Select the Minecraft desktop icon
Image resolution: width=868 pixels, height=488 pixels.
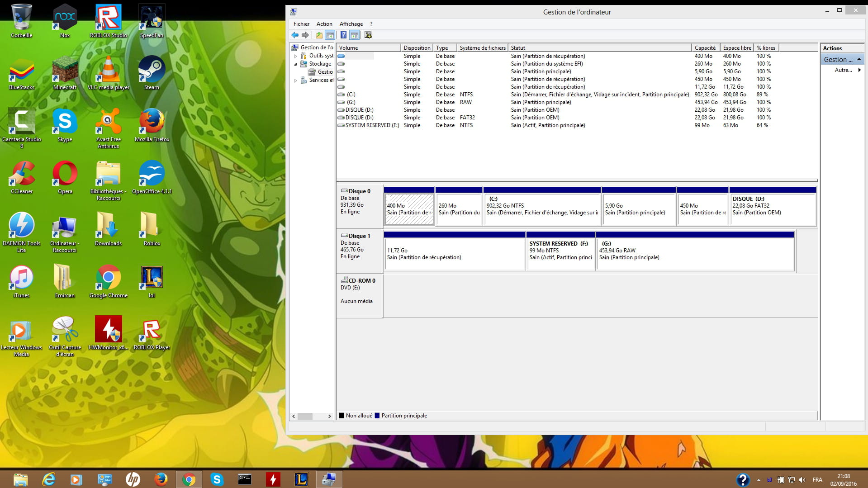click(x=65, y=73)
